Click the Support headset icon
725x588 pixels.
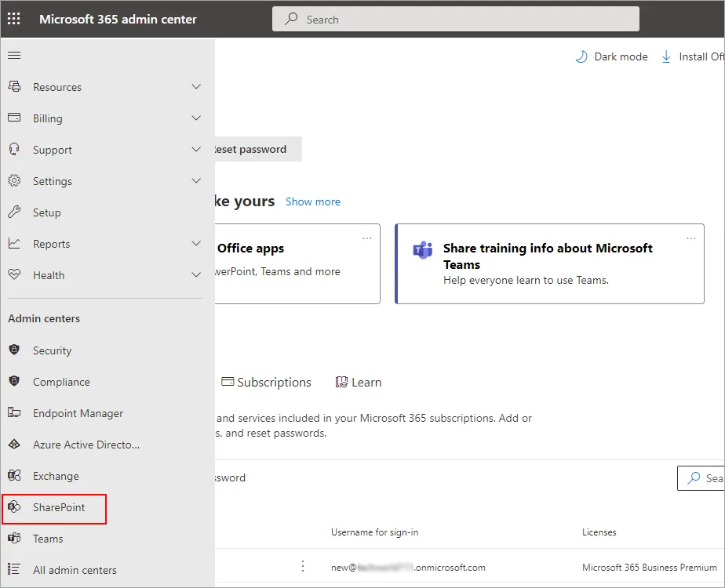click(x=14, y=149)
